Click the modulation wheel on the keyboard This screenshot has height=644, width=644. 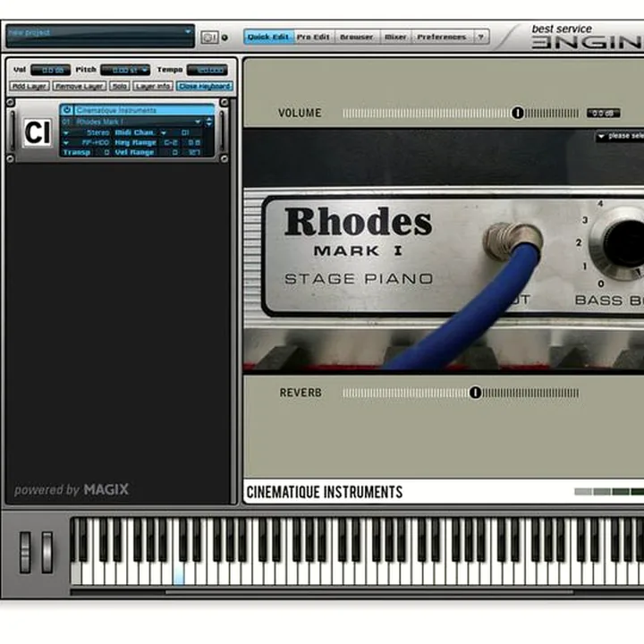tap(47, 552)
